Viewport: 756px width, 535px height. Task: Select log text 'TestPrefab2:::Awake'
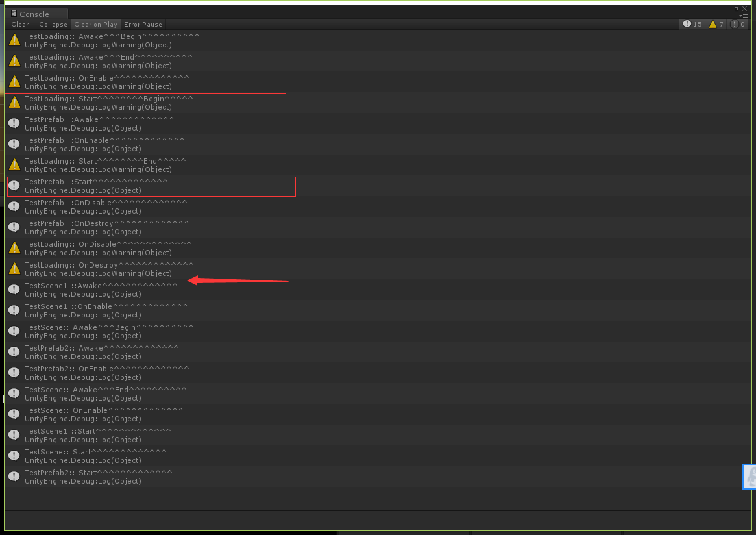coord(64,347)
